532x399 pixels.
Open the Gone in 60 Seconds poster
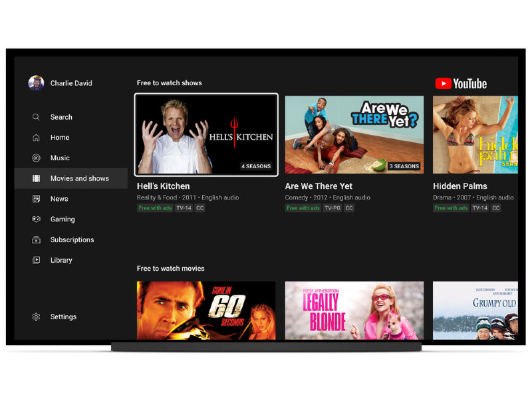click(206, 311)
